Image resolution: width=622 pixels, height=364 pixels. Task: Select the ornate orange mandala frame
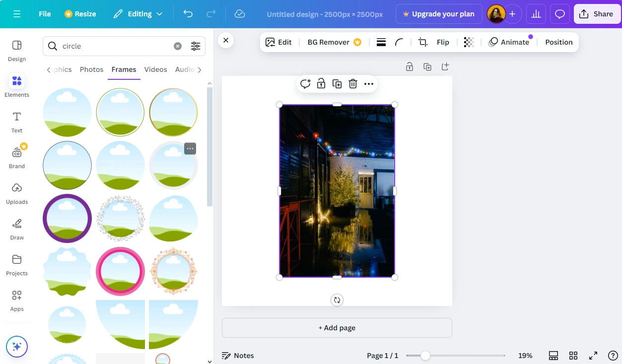[173, 271]
